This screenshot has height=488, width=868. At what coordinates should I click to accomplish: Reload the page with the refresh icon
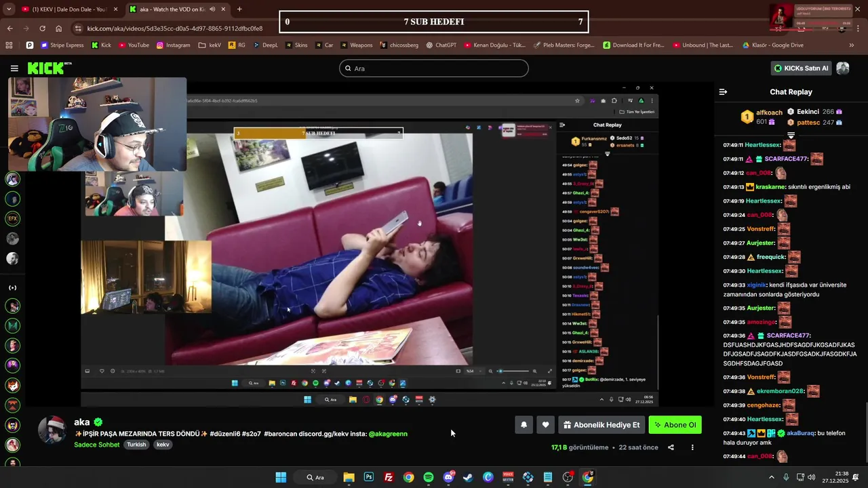point(42,28)
